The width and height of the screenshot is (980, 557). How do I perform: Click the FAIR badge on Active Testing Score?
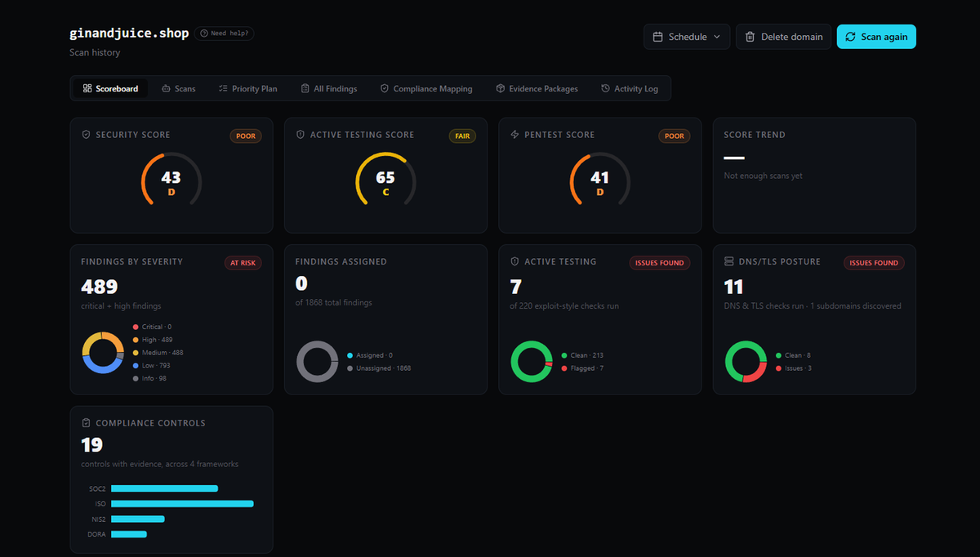[x=462, y=136]
